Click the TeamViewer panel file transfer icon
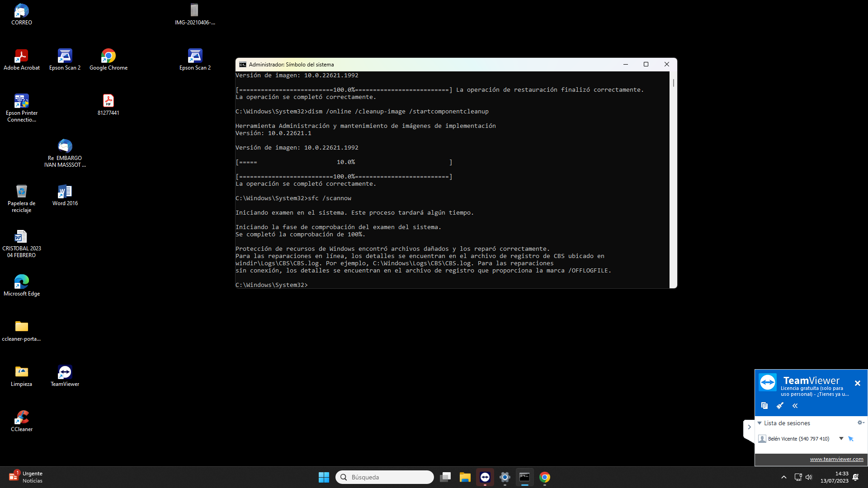Image resolution: width=868 pixels, height=488 pixels. 764,406
